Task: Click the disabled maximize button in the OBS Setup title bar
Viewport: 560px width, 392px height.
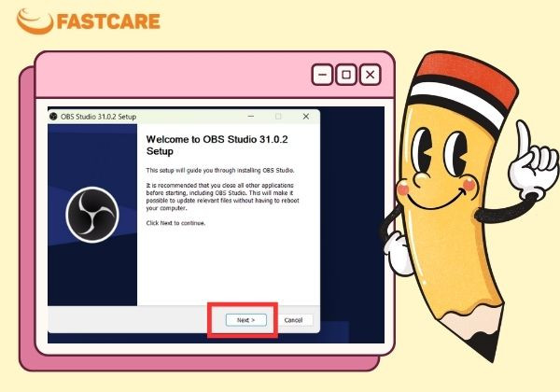Action: point(278,117)
